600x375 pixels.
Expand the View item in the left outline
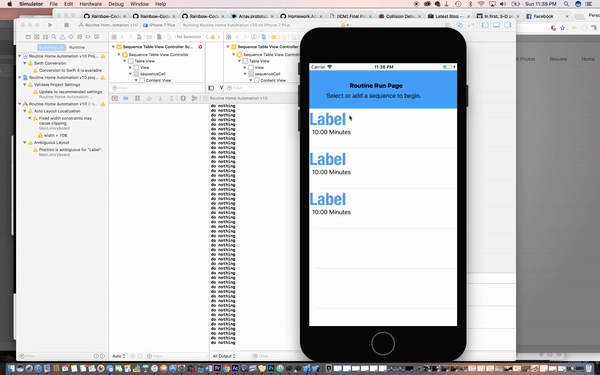pyautogui.click(x=130, y=67)
